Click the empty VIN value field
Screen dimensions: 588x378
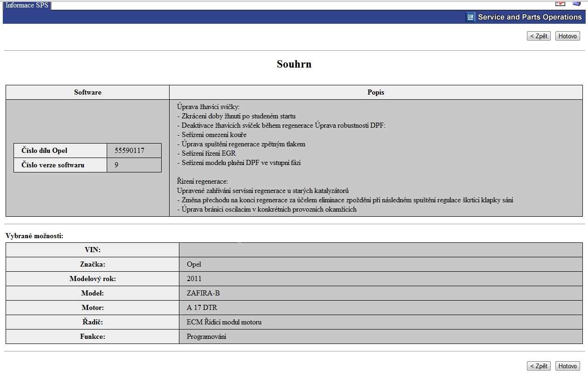[380, 250]
